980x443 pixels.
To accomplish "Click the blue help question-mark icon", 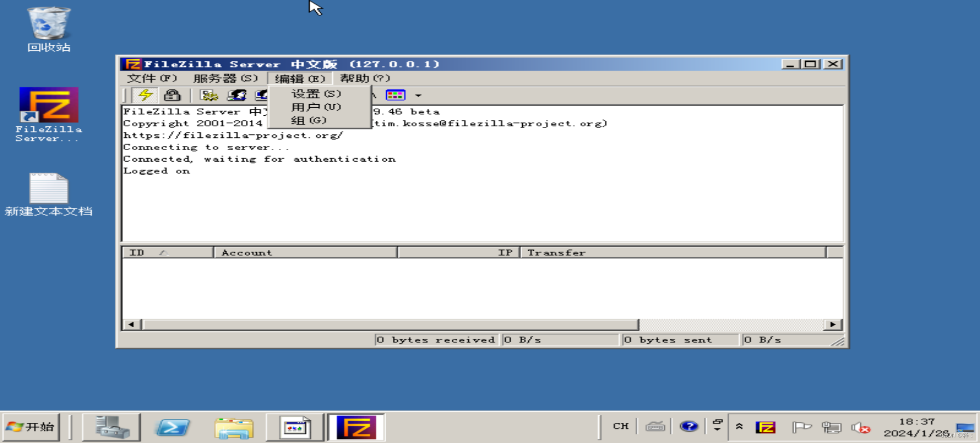I will [689, 426].
